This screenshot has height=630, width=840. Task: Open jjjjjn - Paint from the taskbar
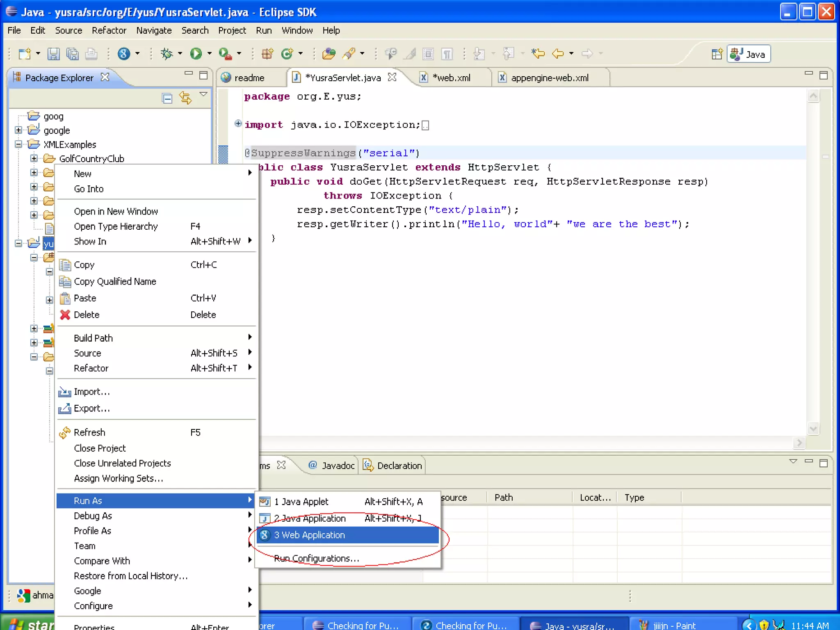(x=673, y=625)
